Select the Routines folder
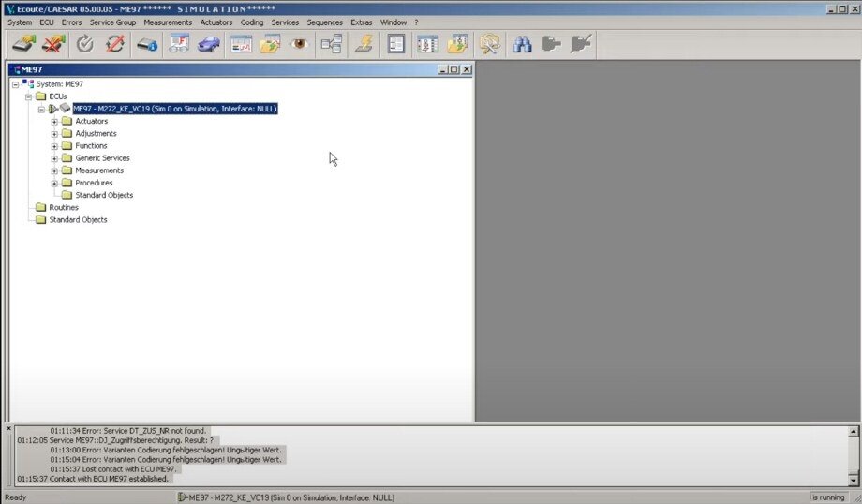The width and height of the screenshot is (862, 504). (x=64, y=207)
